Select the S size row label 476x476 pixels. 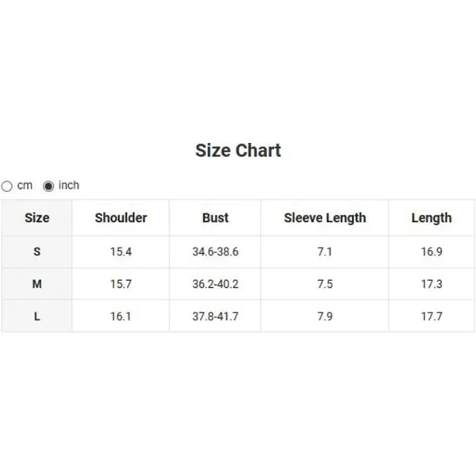[37, 251]
